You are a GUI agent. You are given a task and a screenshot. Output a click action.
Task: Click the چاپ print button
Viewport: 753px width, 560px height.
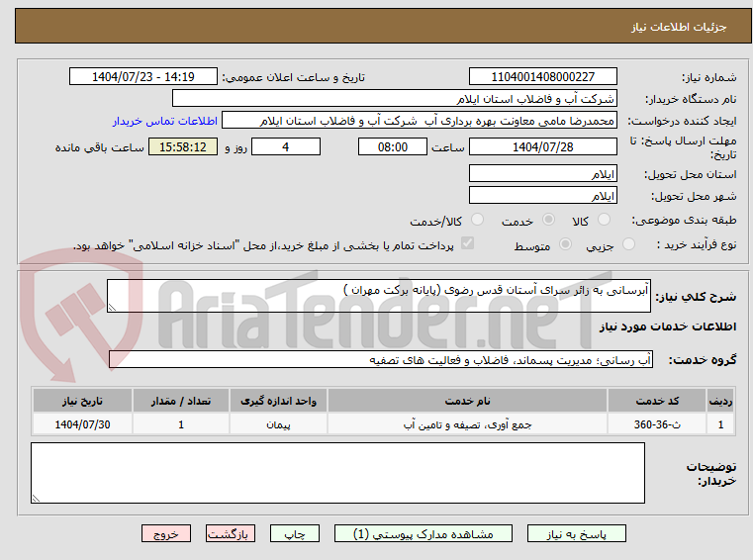click(x=295, y=533)
